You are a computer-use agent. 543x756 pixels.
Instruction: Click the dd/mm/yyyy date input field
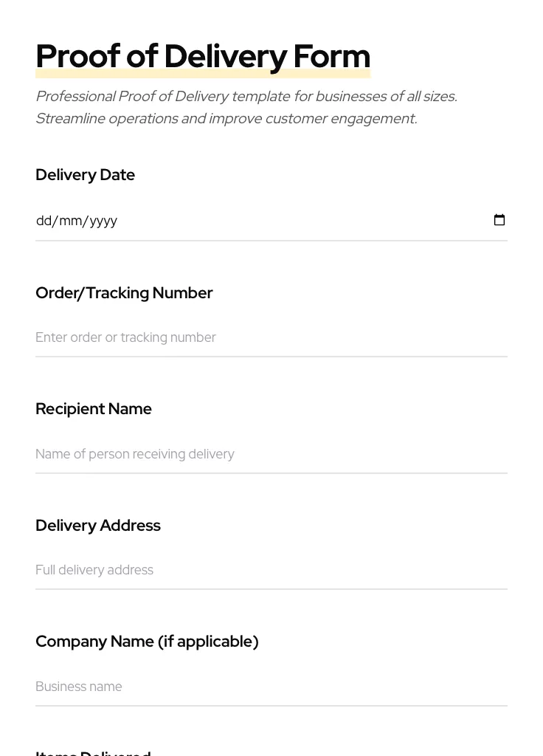tap(221, 220)
